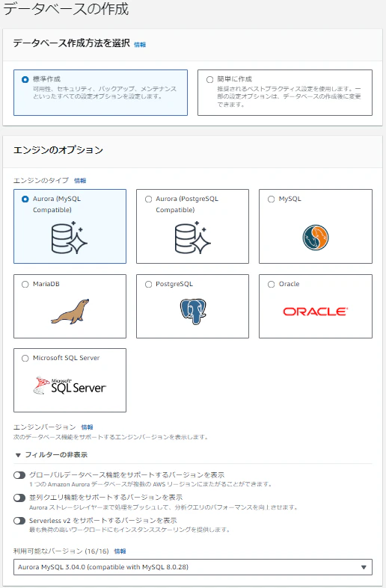Choose Aurora (PostgreSQL Compatible) engine radio
The image size is (386, 588).
pyautogui.click(x=148, y=199)
